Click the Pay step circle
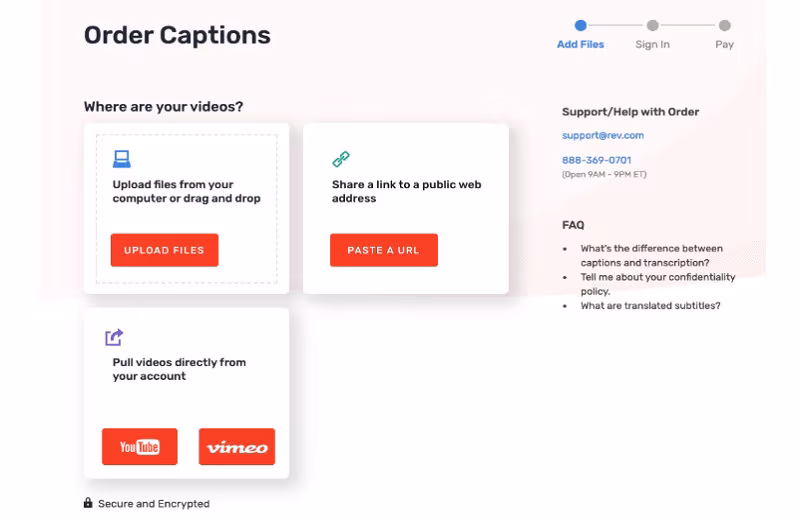The image size is (800, 520). (724, 26)
